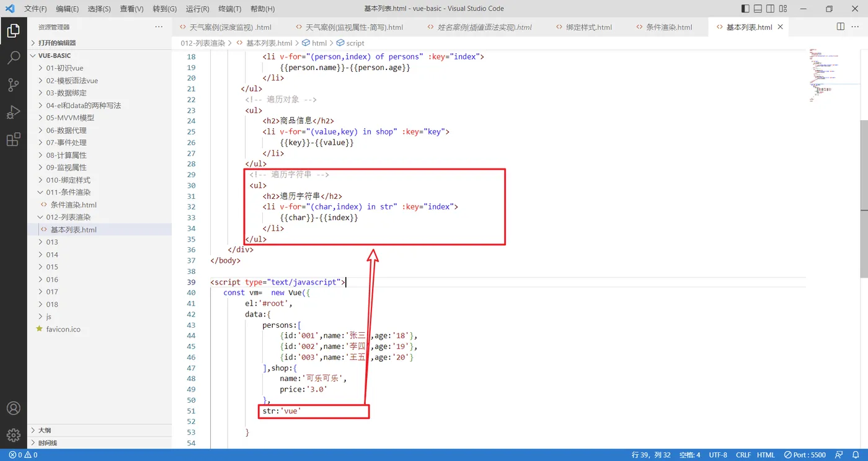Toggle the secondary side bar
Image resolution: width=868 pixels, height=461 pixels.
tap(770, 9)
